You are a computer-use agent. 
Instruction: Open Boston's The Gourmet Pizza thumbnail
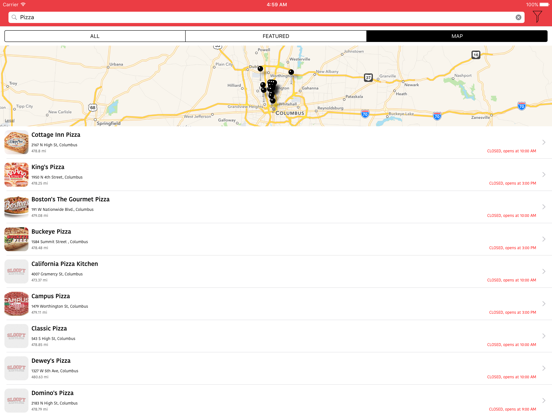tap(16, 207)
